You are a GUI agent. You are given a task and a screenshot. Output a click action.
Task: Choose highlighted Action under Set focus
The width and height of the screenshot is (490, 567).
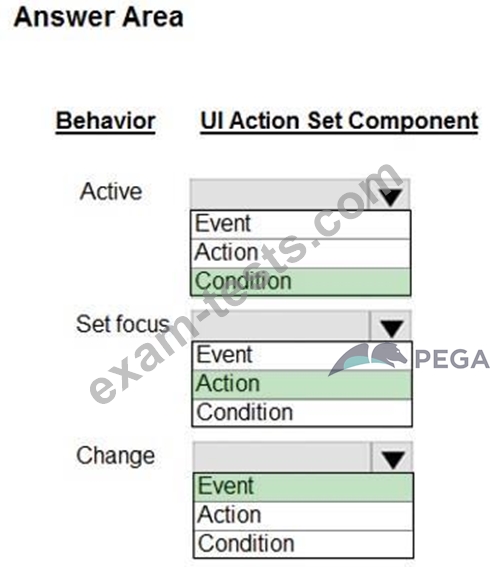(302, 384)
